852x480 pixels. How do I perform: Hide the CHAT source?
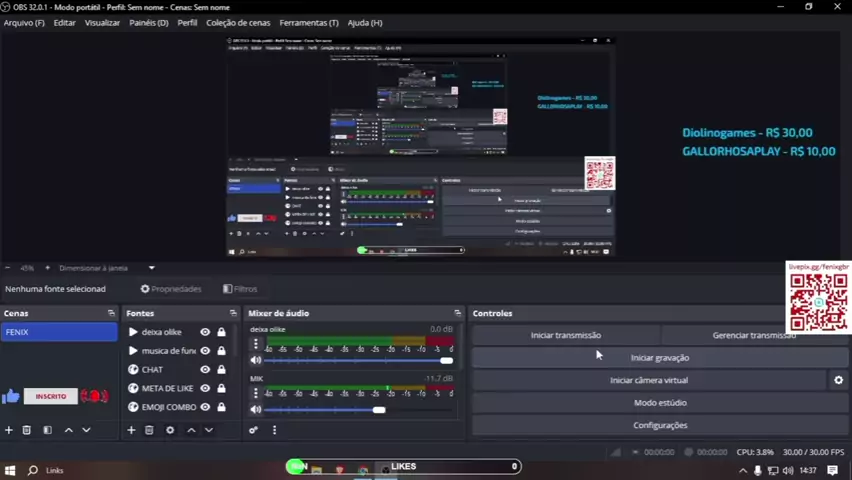205,370
